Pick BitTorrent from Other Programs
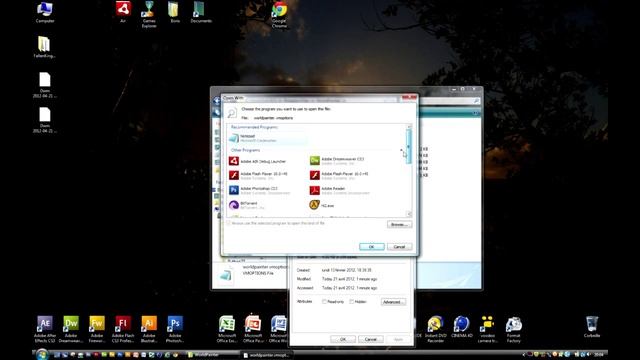 click(x=247, y=205)
